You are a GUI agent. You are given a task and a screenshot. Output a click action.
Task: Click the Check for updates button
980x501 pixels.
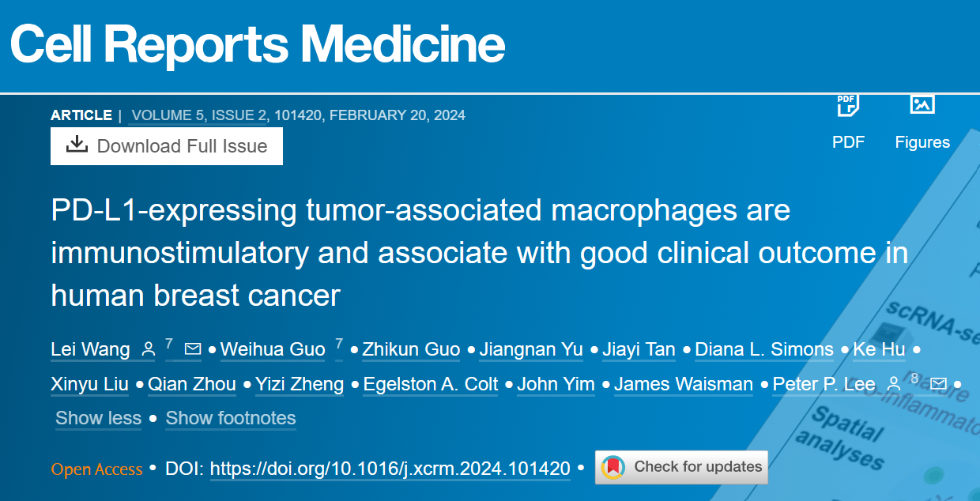pyautogui.click(x=681, y=467)
